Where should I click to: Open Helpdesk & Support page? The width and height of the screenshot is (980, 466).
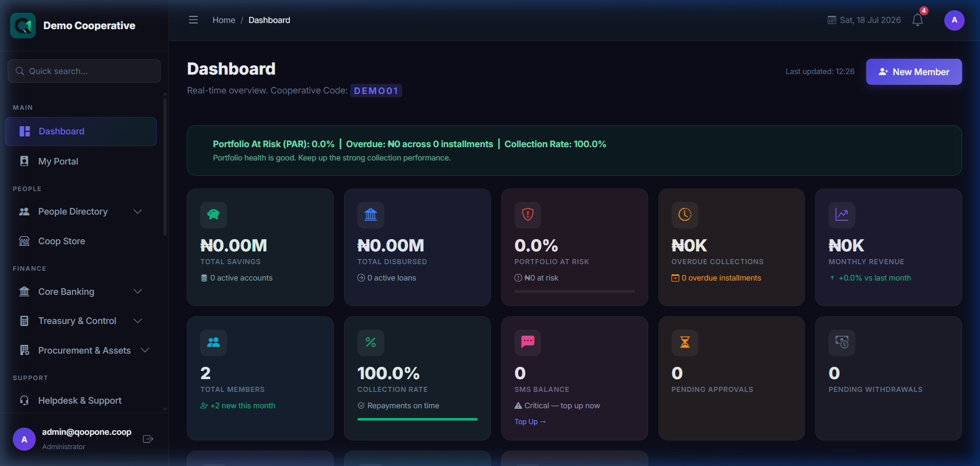point(81,401)
